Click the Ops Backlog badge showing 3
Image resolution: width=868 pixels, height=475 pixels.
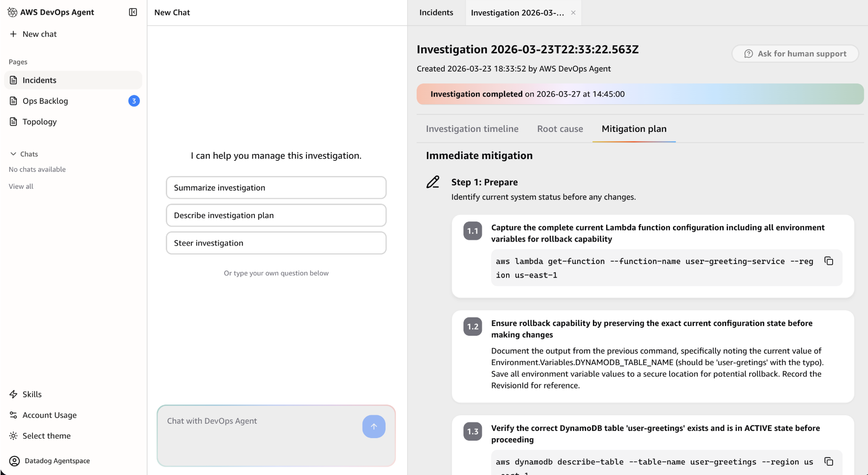tap(134, 101)
